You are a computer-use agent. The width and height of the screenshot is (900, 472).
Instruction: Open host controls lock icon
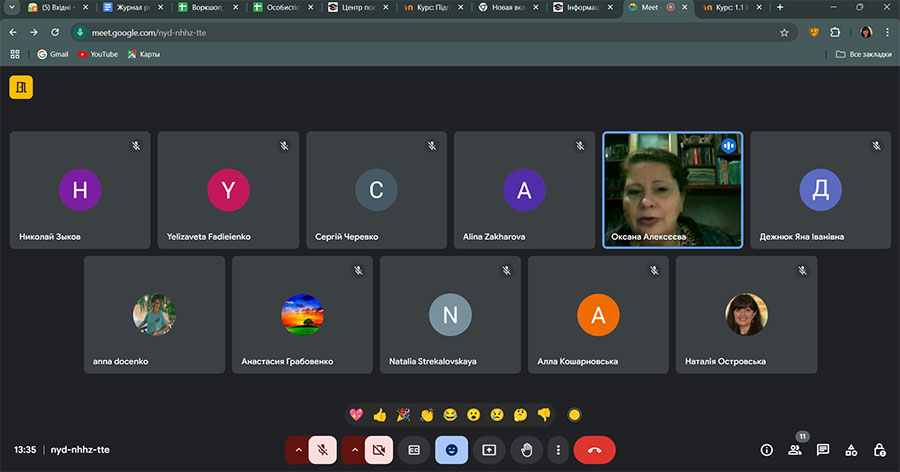(x=879, y=450)
